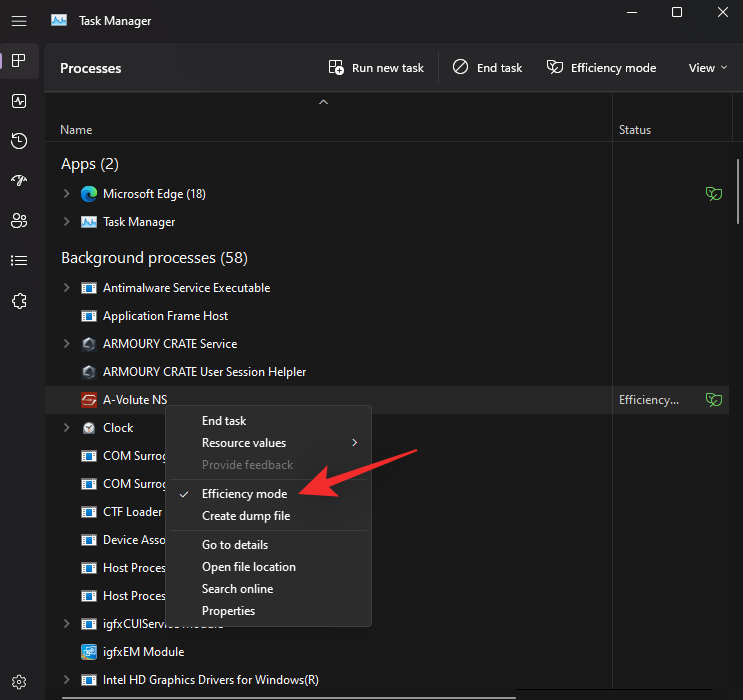Open Startup apps page in sidebar
The image size is (743, 700).
coord(19,181)
